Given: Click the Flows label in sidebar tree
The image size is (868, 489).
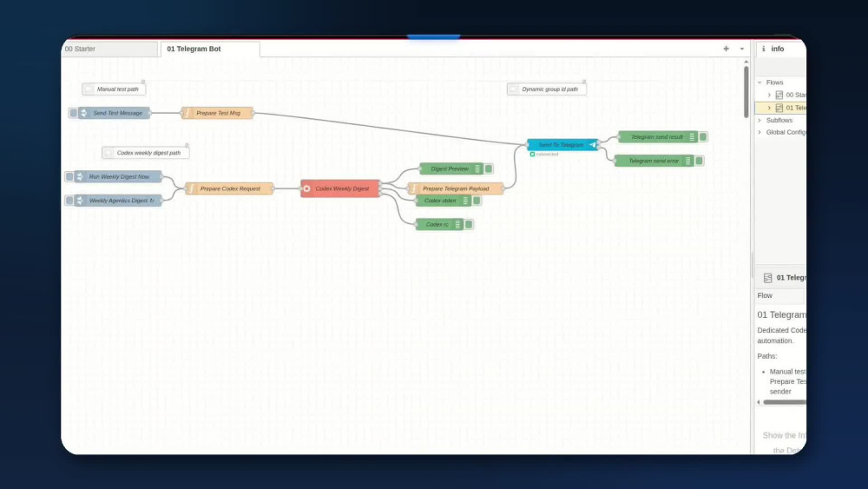Looking at the screenshot, I should coord(774,82).
